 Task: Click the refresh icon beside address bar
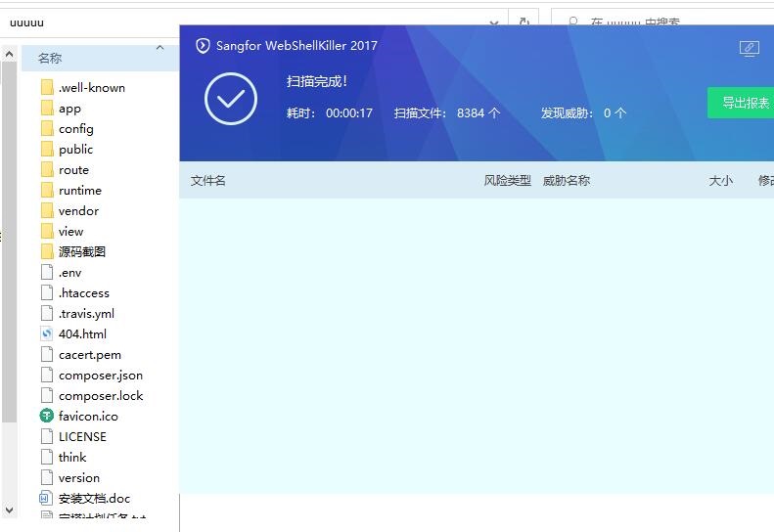(524, 22)
